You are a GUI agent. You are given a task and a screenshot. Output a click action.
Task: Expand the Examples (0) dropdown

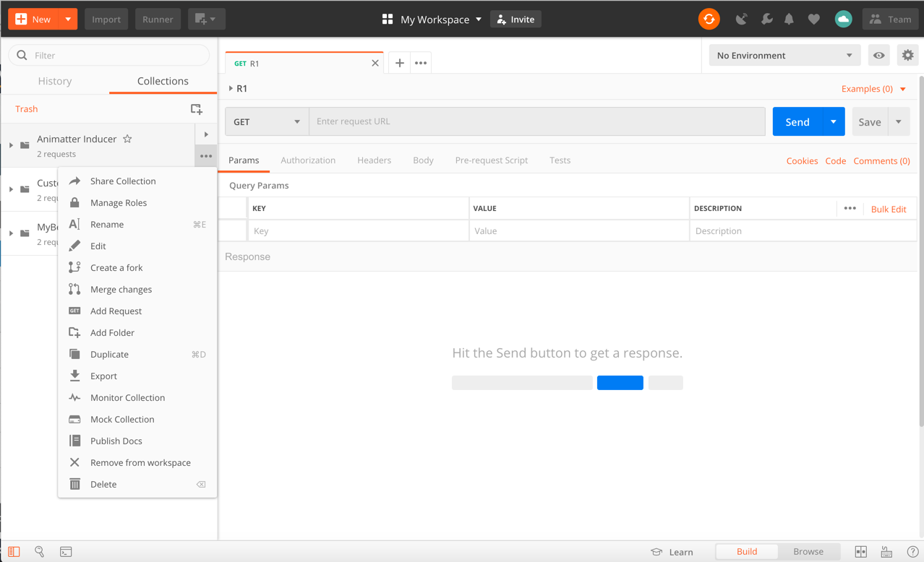(873, 89)
